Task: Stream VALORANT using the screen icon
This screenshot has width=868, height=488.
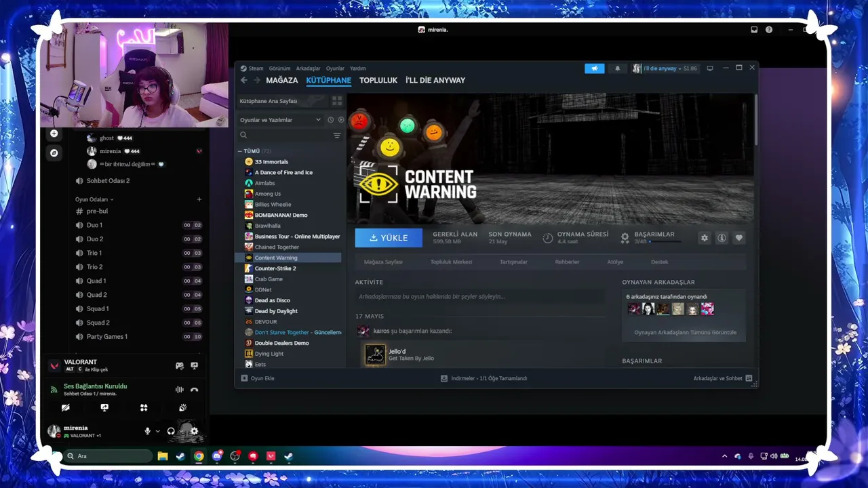Action: coord(195,366)
